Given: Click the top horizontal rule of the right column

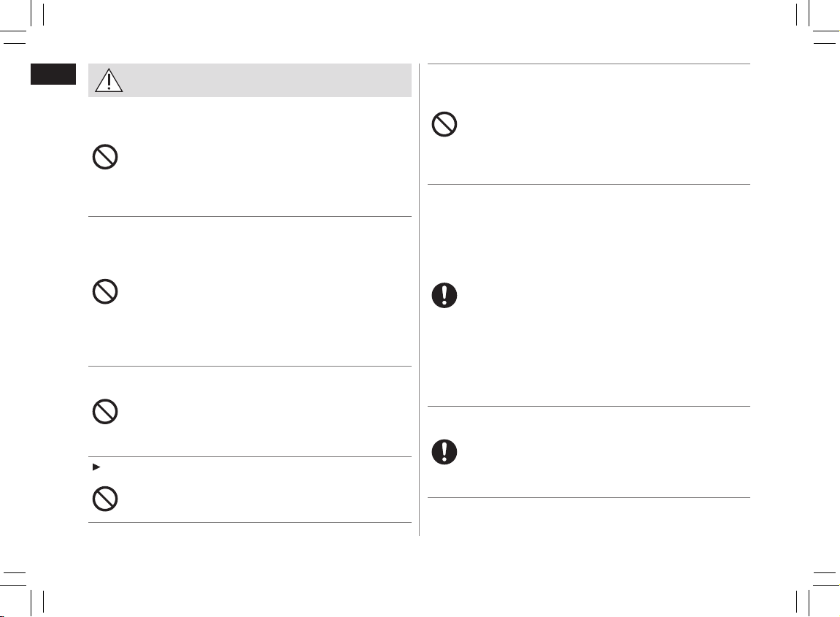Looking at the screenshot, I should tap(589, 64).
